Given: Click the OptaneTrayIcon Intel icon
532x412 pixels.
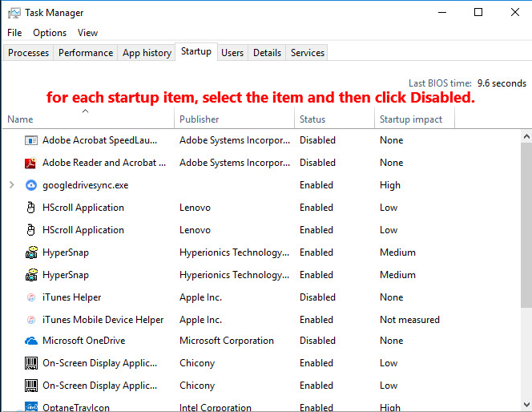Looking at the screenshot, I should 31,406.
